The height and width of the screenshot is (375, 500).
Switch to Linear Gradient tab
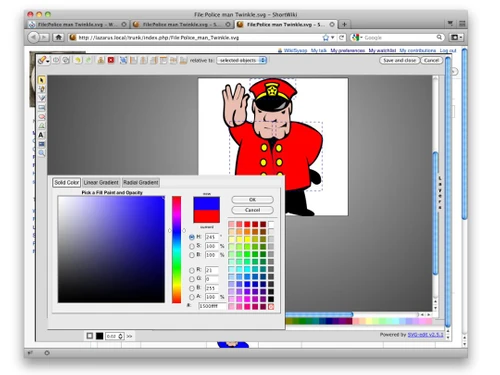pos(101,183)
